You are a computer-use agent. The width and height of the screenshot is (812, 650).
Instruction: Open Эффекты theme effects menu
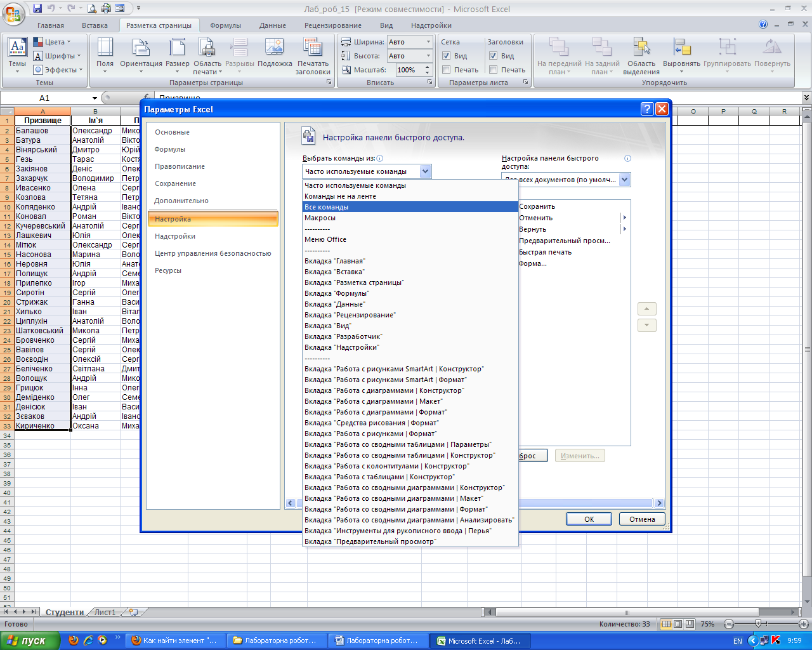point(58,70)
